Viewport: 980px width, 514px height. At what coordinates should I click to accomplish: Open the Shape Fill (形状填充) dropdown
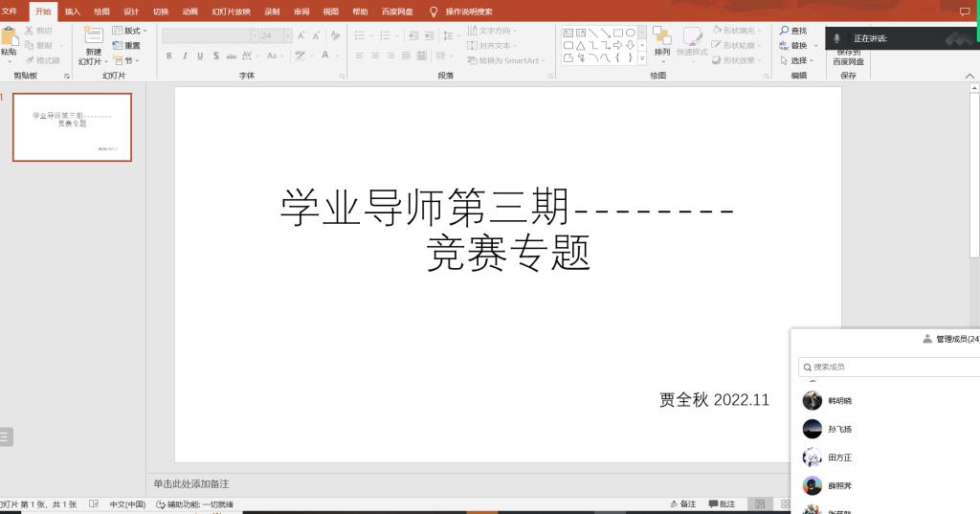737,31
